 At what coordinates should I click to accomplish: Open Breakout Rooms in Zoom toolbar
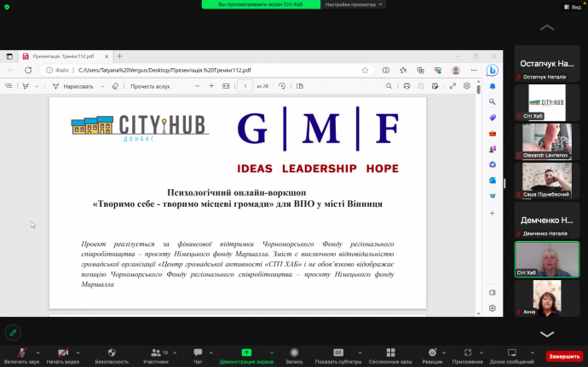point(390,356)
